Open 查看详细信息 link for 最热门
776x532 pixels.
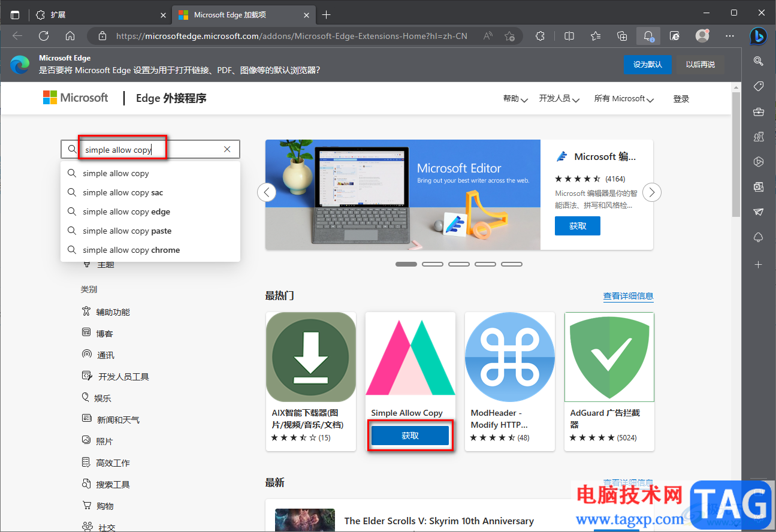(x=628, y=296)
